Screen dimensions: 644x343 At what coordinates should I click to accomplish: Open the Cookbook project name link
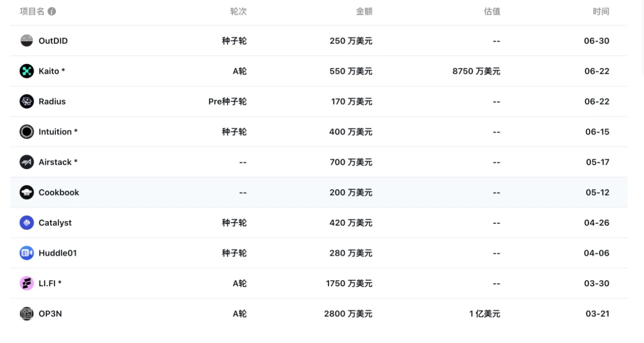[x=59, y=192]
